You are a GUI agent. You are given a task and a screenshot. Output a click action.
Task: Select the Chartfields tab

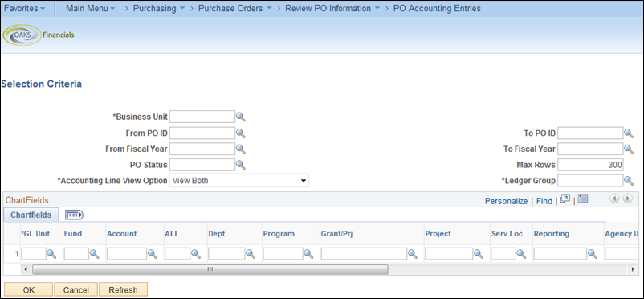pos(31,215)
